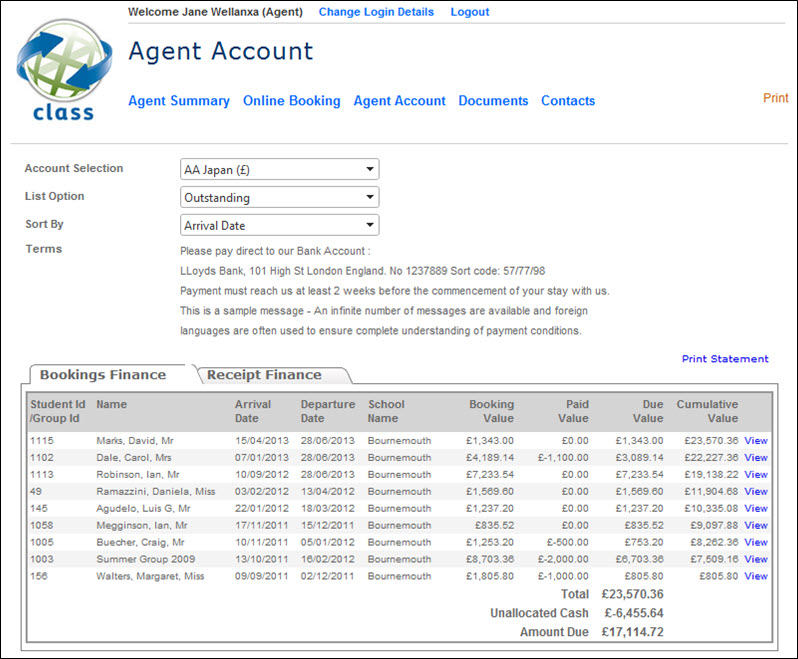
Task: View booking for Summer Group 2009
Action: tap(756, 559)
